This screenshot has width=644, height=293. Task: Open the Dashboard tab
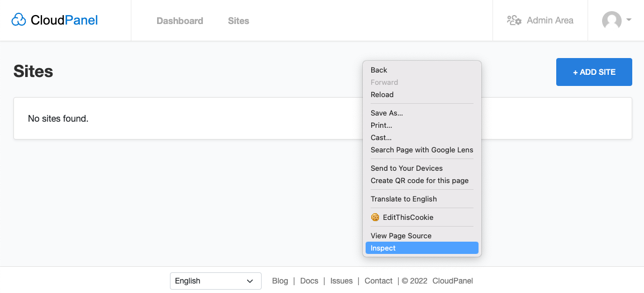click(x=179, y=21)
